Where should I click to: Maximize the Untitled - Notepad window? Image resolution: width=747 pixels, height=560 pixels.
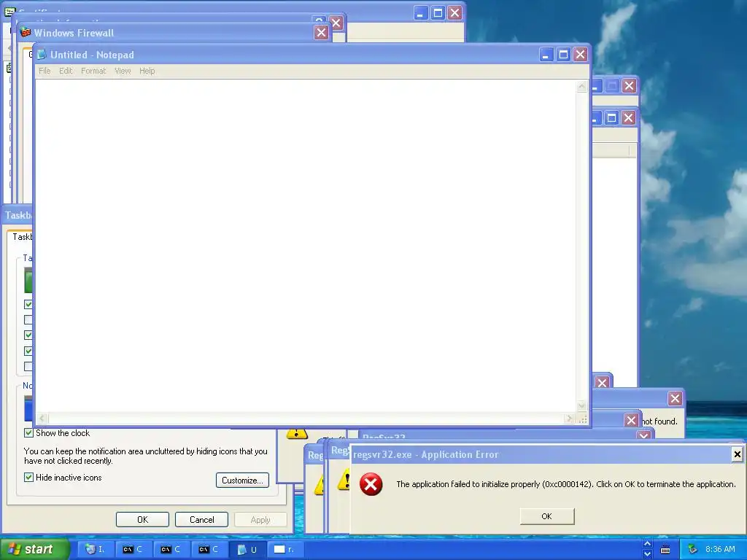[563, 55]
